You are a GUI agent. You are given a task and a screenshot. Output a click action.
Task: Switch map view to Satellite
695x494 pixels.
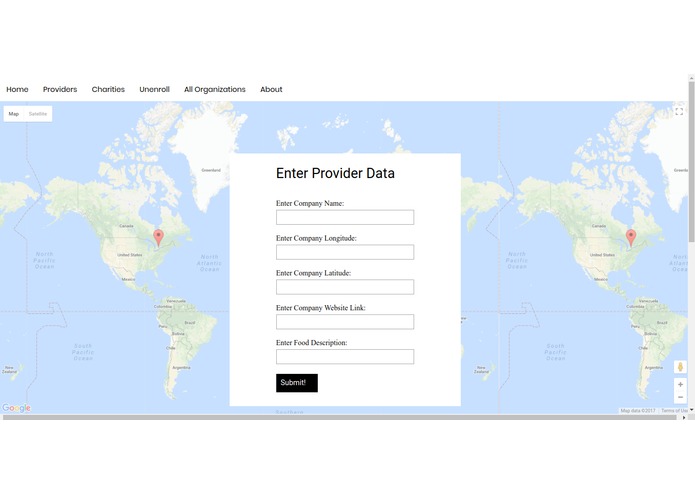pyautogui.click(x=38, y=114)
